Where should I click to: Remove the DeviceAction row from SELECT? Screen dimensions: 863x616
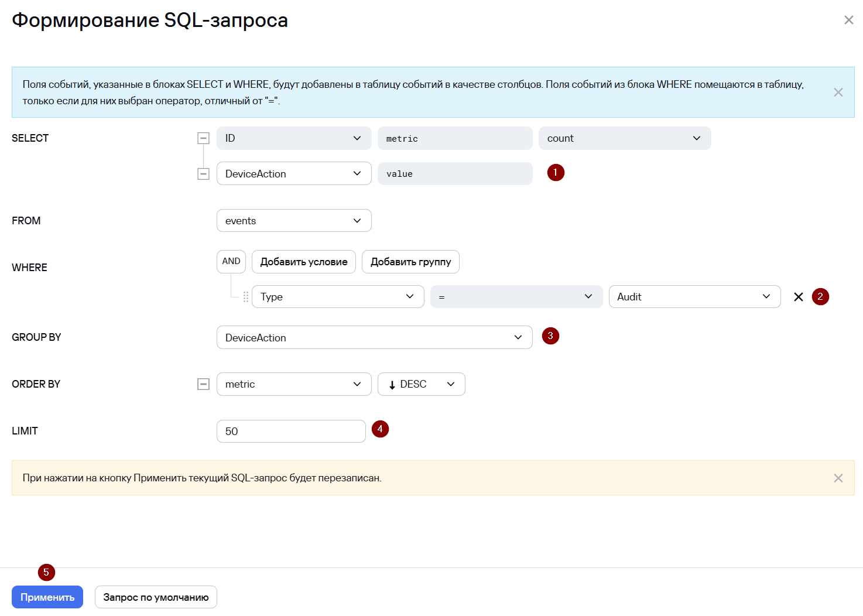pyautogui.click(x=203, y=174)
